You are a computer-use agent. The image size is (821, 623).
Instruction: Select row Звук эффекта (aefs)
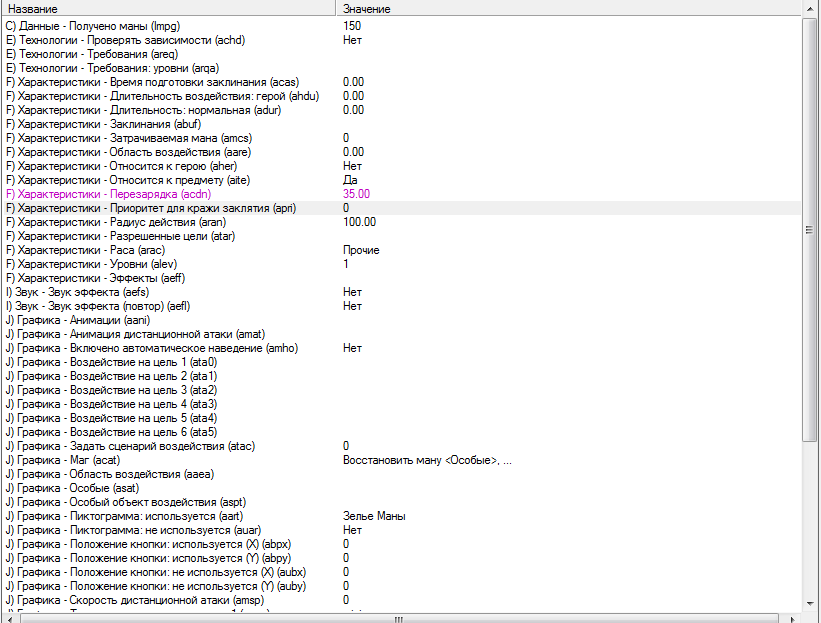pyautogui.click(x=402, y=292)
